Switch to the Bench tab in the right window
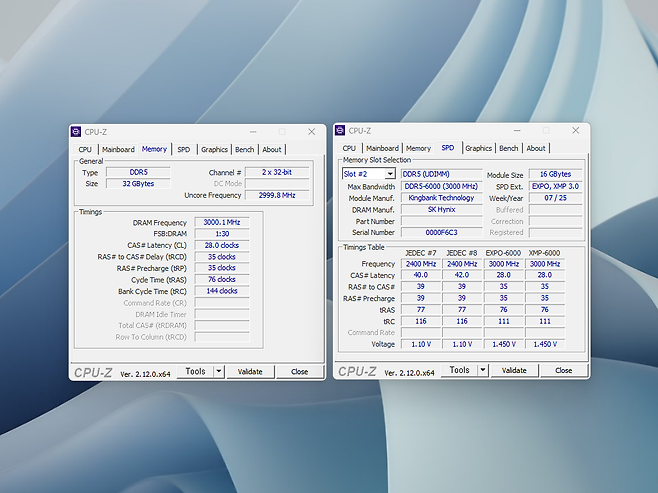 [x=509, y=149]
